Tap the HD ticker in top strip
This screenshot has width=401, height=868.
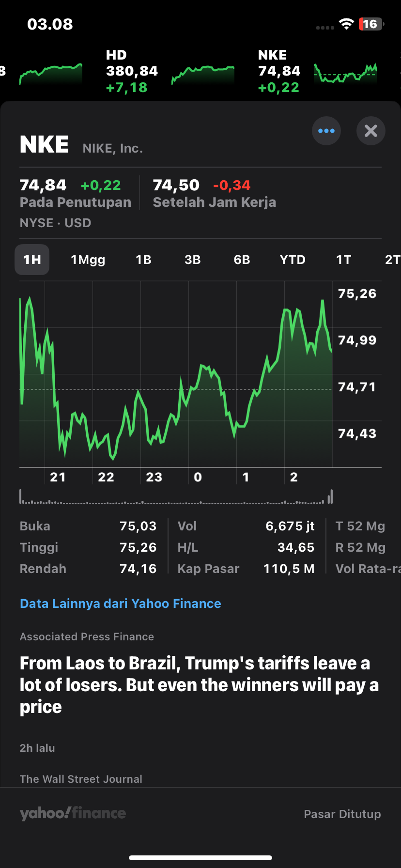coord(132,71)
